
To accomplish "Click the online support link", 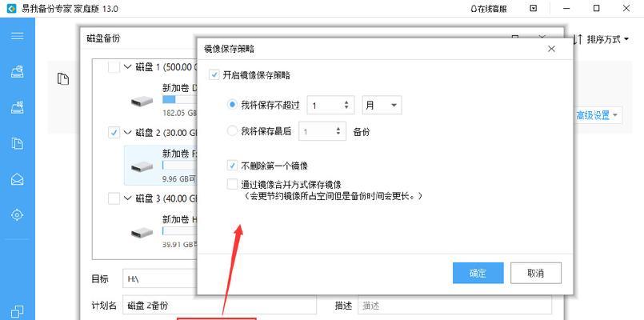I will (x=488, y=9).
